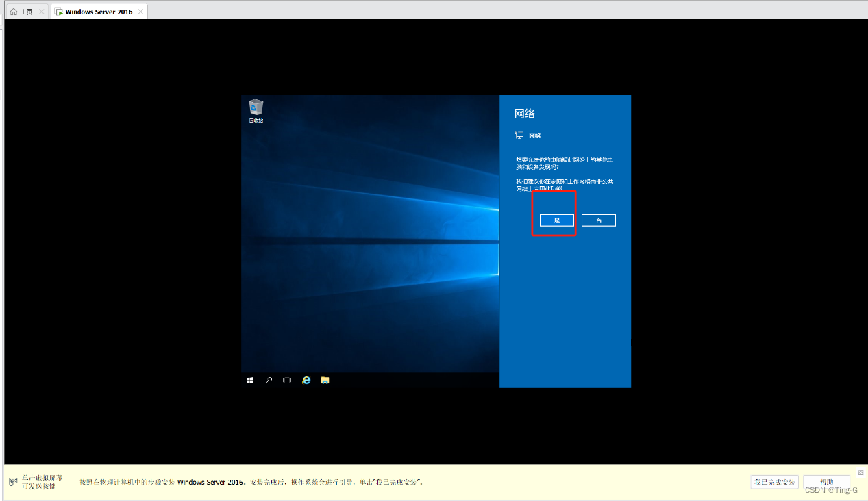868x501 pixels.
Task: Open Task View on the taskbar
Action: (287, 380)
